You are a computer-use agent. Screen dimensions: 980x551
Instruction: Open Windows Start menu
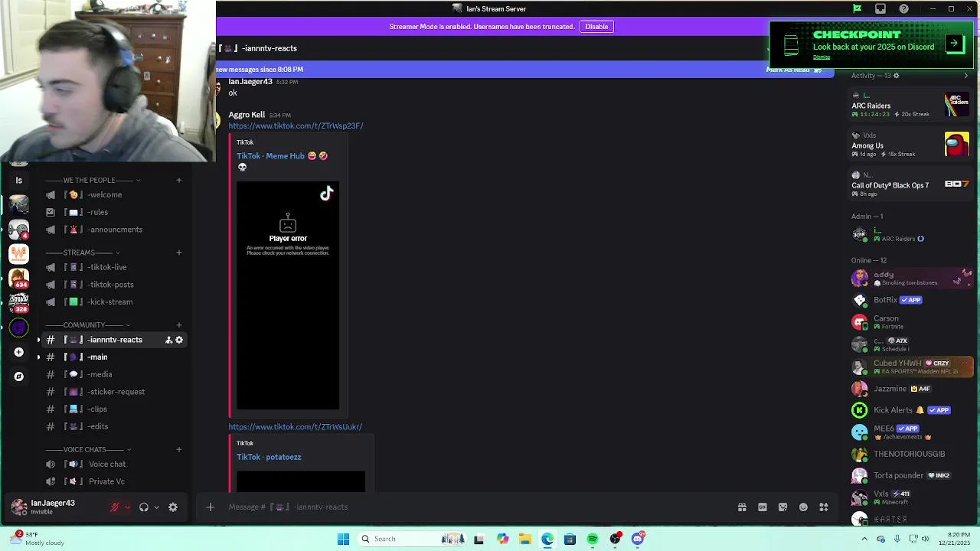tap(343, 539)
